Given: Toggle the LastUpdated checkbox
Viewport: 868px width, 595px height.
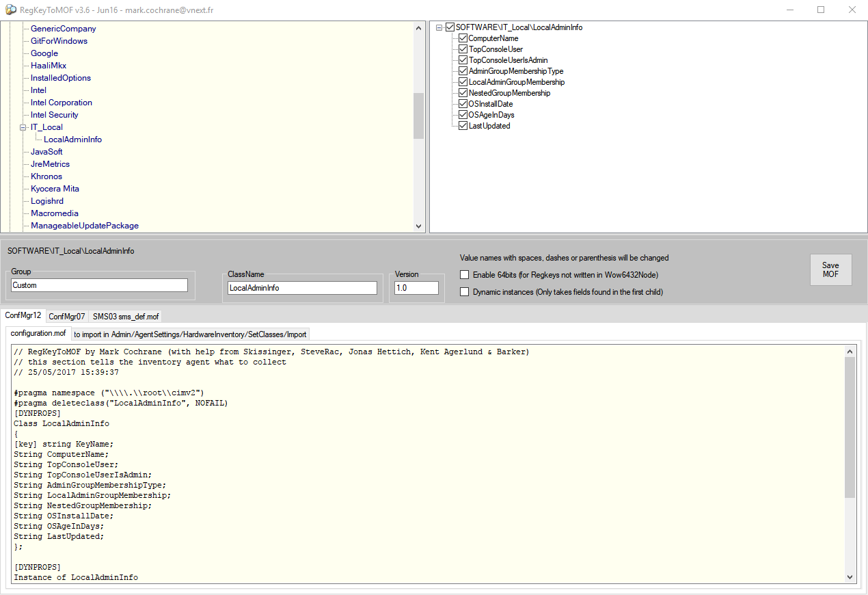Looking at the screenshot, I should pos(463,126).
